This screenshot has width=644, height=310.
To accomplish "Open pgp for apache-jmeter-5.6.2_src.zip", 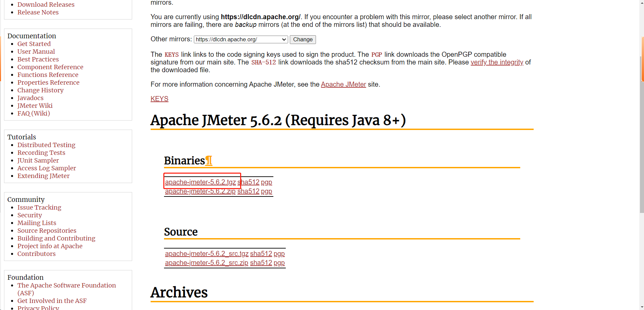I will 279,263.
